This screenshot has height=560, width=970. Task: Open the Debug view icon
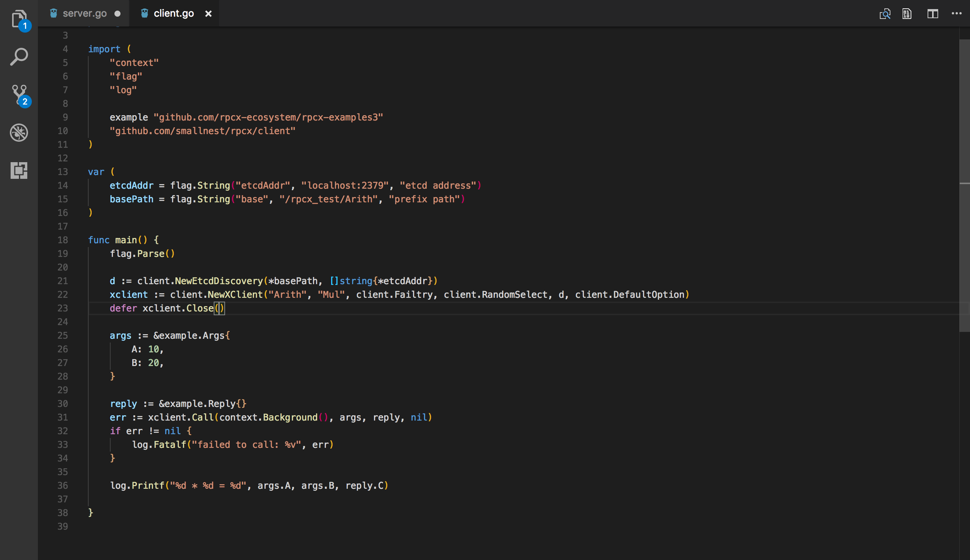[19, 132]
